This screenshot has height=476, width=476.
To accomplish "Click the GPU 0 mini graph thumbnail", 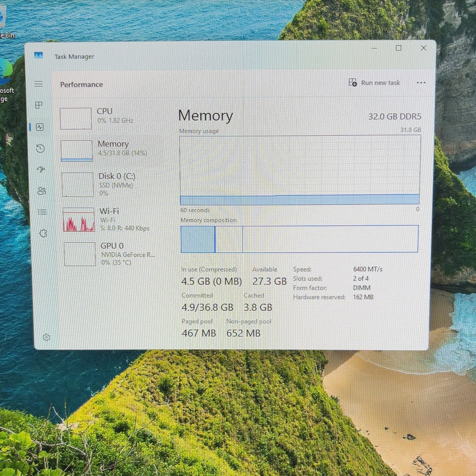I will pyautogui.click(x=80, y=254).
